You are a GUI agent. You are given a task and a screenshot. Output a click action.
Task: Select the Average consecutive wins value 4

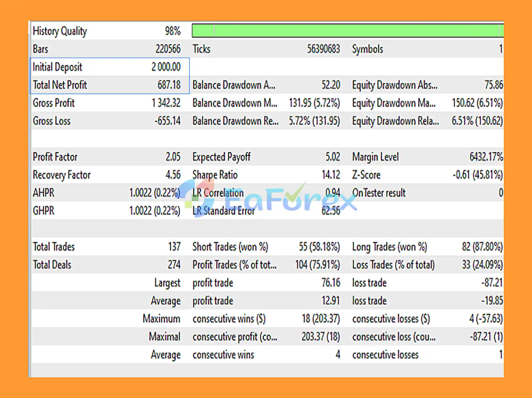[x=338, y=355]
